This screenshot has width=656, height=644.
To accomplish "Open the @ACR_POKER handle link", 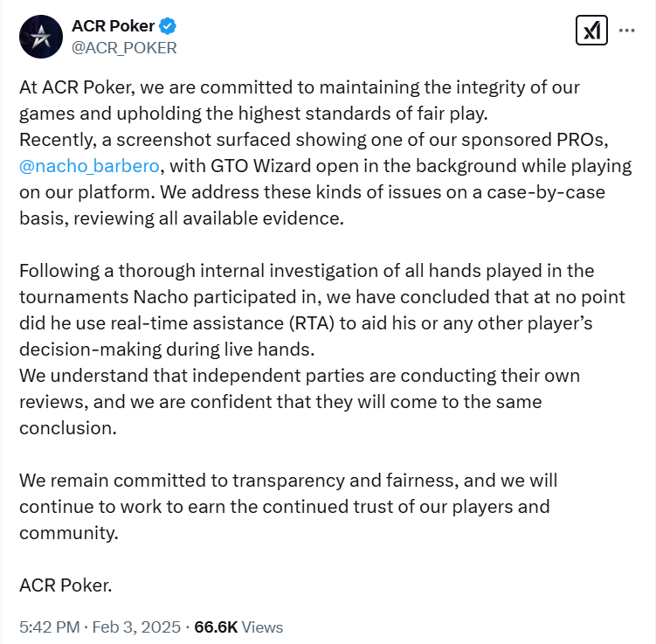I will pos(124,48).
